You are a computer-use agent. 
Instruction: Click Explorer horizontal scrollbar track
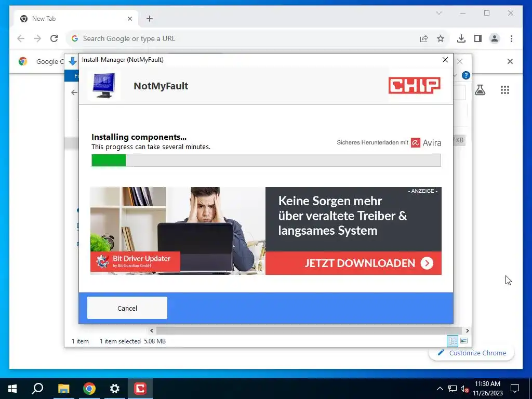click(309, 330)
